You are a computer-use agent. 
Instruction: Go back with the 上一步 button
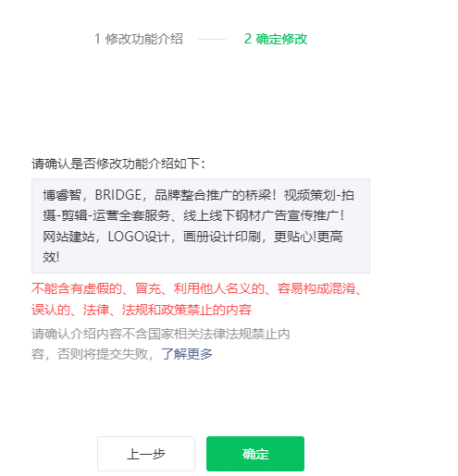pos(146,454)
